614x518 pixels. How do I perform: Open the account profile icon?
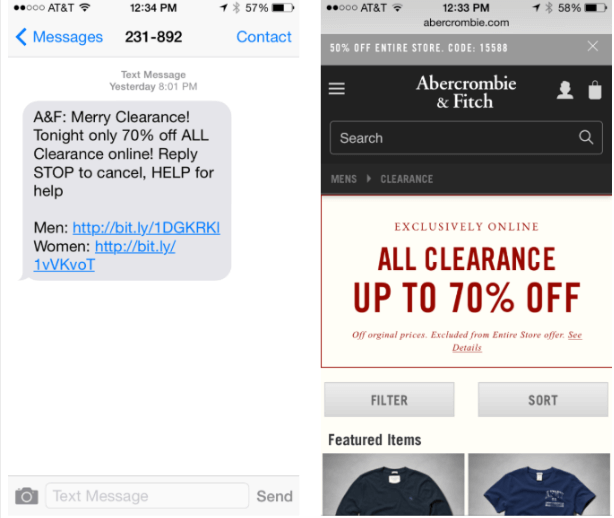565,90
